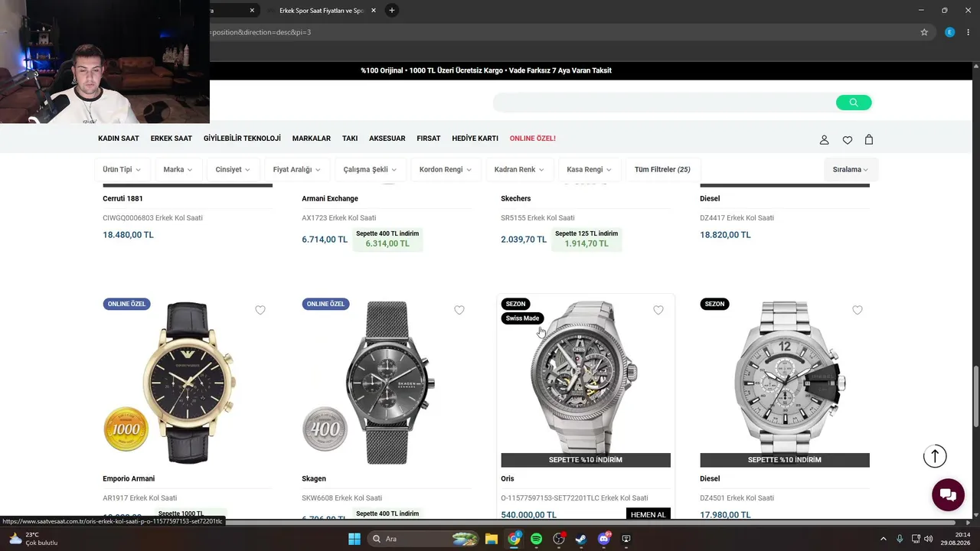The width and height of the screenshot is (980, 551).
Task: Expand the Kordon Rengi filter
Action: (x=445, y=169)
